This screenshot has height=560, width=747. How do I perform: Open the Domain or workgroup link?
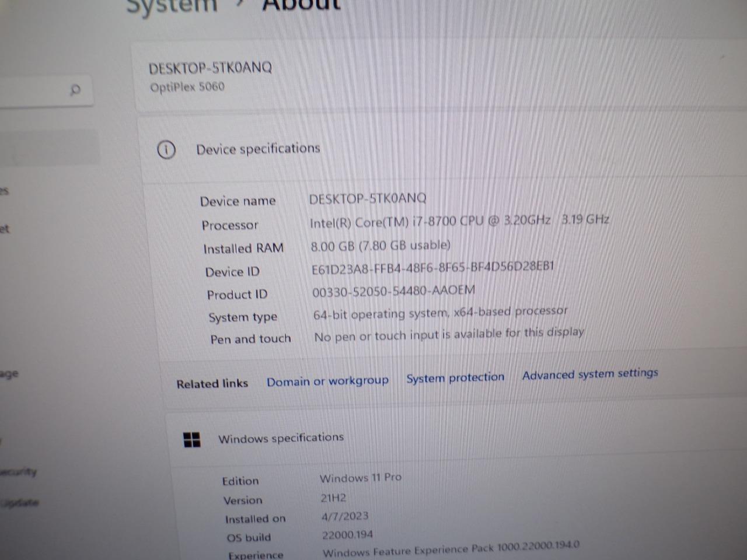(x=327, y=381)
